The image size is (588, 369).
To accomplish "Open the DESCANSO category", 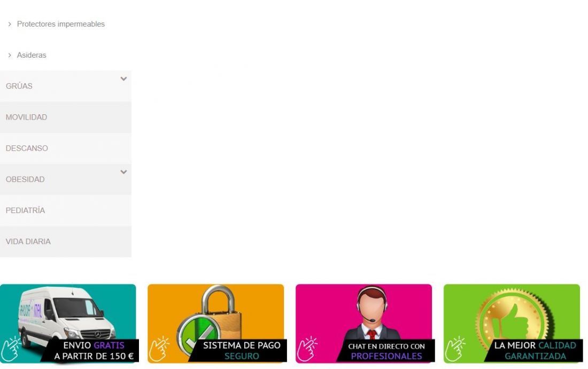I will click(x=66, y=148).
